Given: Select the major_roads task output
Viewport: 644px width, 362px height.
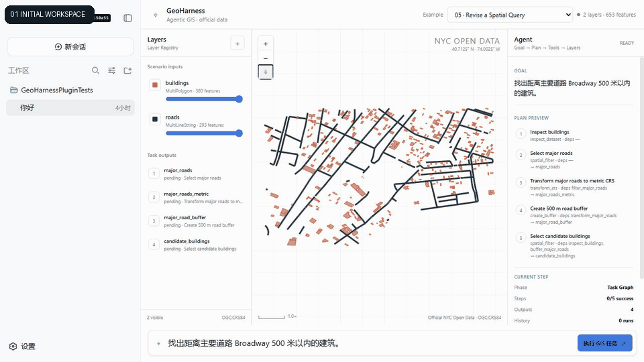Looking at the screenshot, I should pos(195,174).
